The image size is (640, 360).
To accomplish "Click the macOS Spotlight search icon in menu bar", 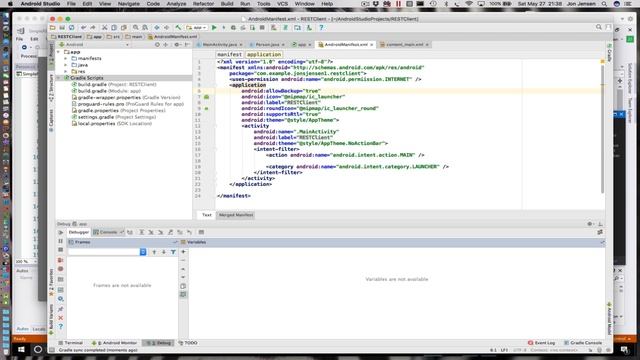I will [x=604, y=4].
